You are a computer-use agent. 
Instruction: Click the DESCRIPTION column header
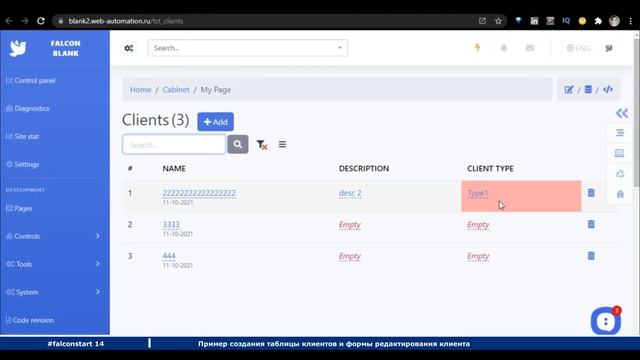364,168
